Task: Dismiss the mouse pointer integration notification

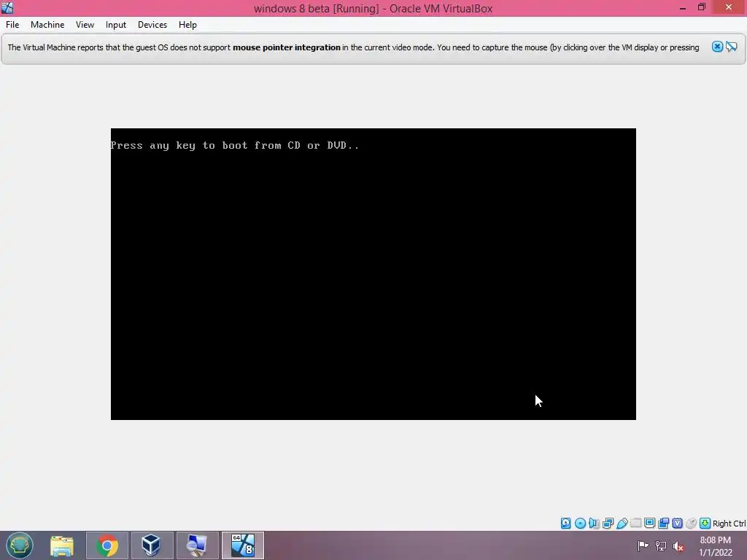Action: pyautogui.click(x=717, y=47)
